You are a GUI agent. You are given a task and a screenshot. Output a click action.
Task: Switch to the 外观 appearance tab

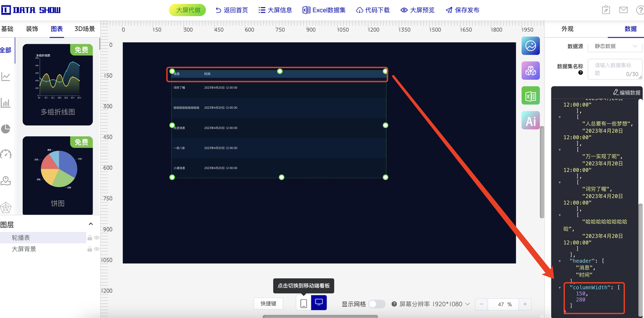pyautogui.click(x=567, y=29)
